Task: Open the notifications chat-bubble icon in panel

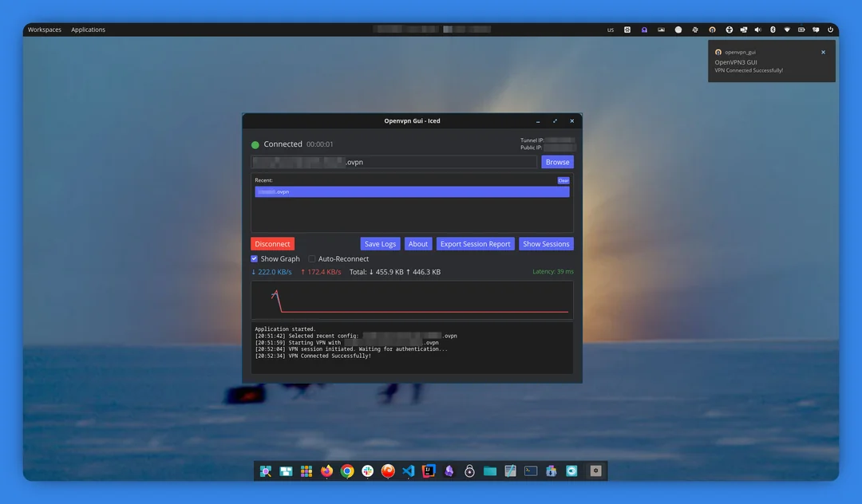Action: point(816,30)
